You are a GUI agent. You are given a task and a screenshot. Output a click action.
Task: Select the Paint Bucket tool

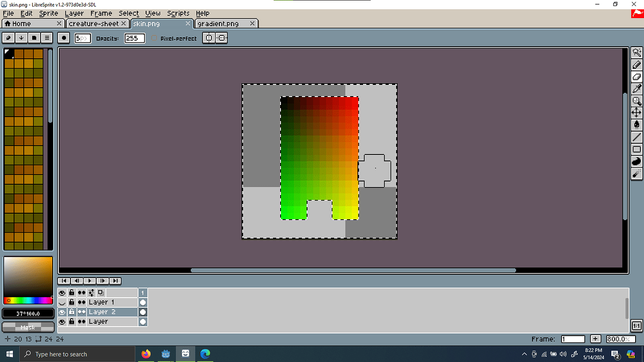[x=637, y=125]
